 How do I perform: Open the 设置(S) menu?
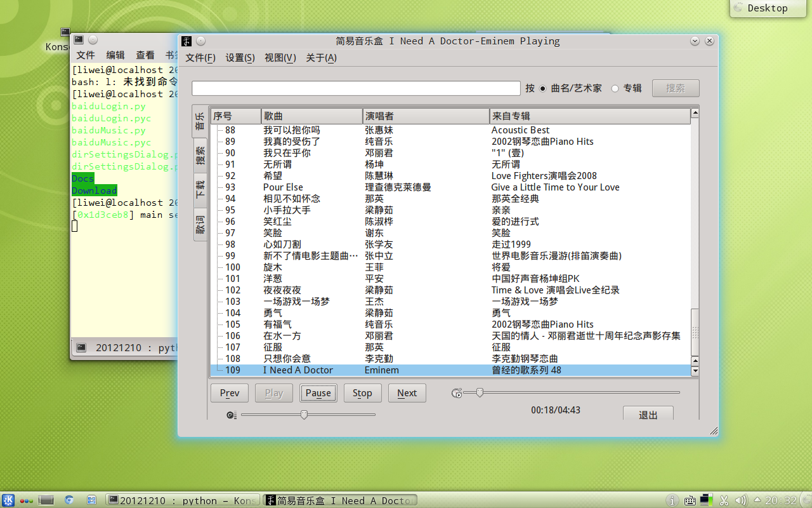240,58
